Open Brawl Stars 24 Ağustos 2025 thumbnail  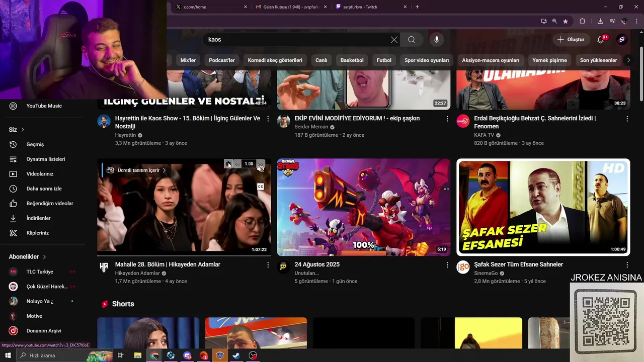pos(364,207)
